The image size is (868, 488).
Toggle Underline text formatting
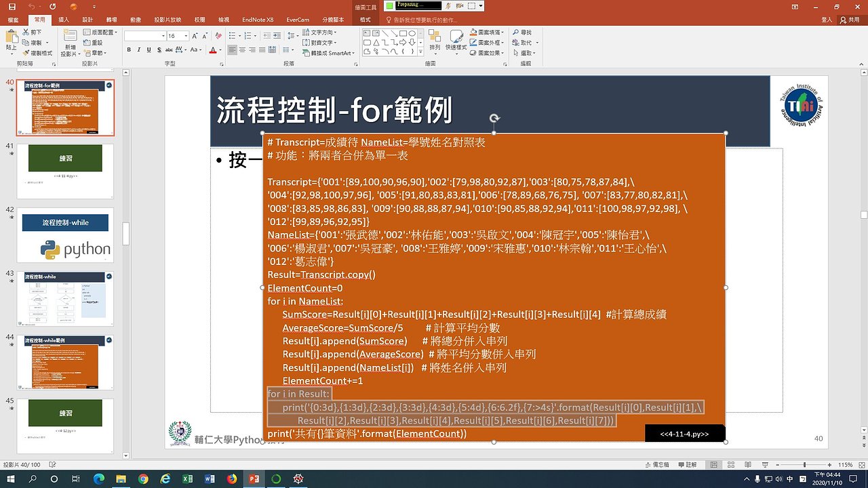(149, 50)
